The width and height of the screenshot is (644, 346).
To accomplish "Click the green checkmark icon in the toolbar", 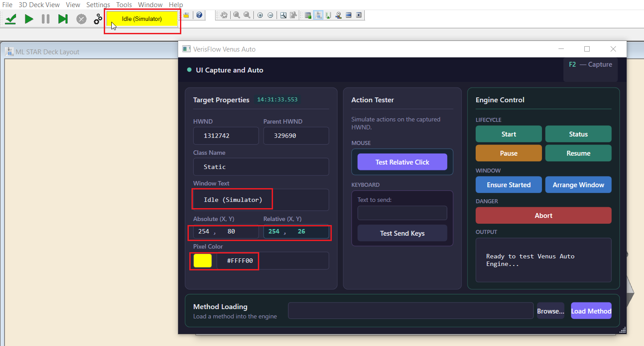I will click(x=11, y=19).
